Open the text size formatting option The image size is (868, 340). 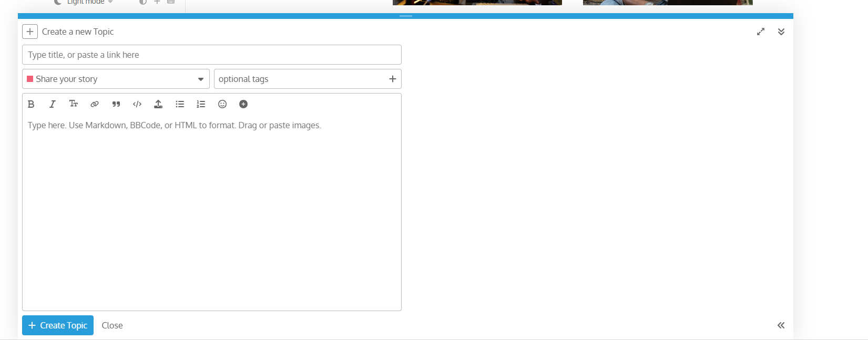[x=74, y=104]
